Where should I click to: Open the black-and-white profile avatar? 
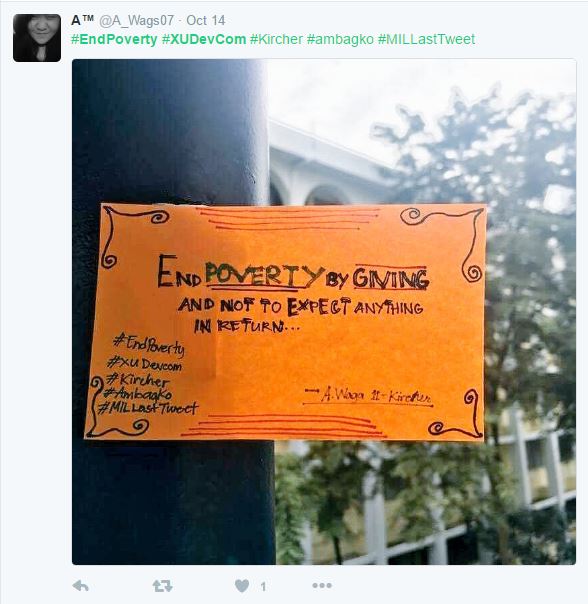tap(37, 38)
